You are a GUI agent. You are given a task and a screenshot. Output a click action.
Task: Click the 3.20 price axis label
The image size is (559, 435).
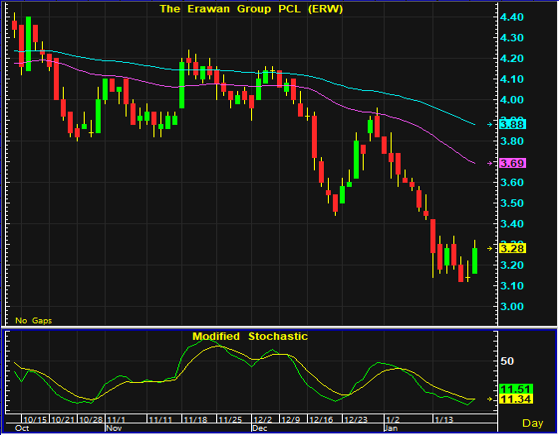pos(512,265)
